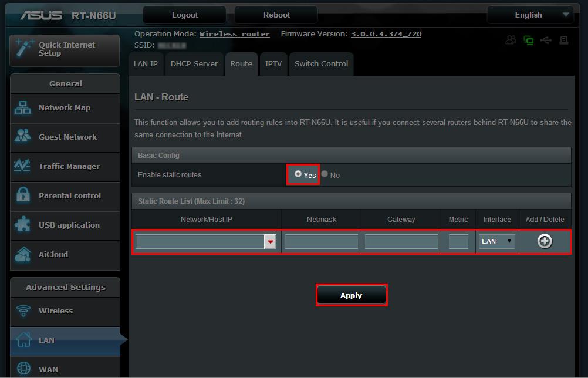Click the RT-N66U model name
The height and width of the screenshot is (378, 588).
click(x=94, y=16)
